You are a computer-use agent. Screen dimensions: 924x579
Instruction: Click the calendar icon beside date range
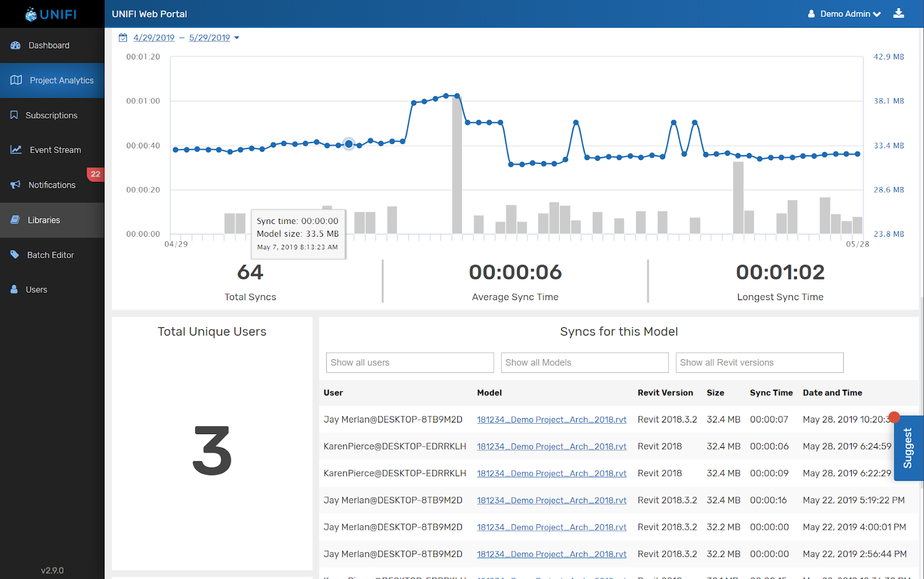[123, 38]
